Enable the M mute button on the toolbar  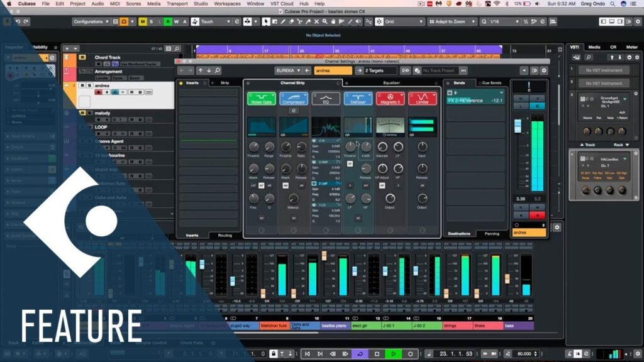(143, 21)
